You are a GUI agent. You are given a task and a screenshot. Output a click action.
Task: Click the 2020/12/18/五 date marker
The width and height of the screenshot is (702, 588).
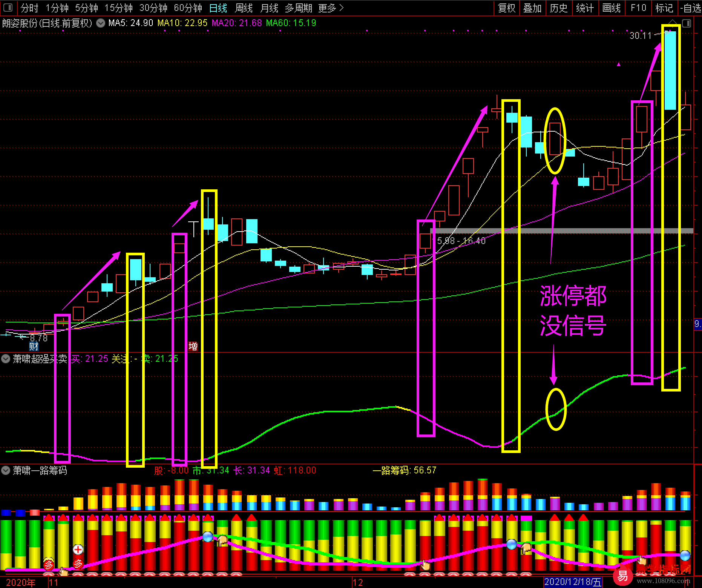[x=572, y=582]
